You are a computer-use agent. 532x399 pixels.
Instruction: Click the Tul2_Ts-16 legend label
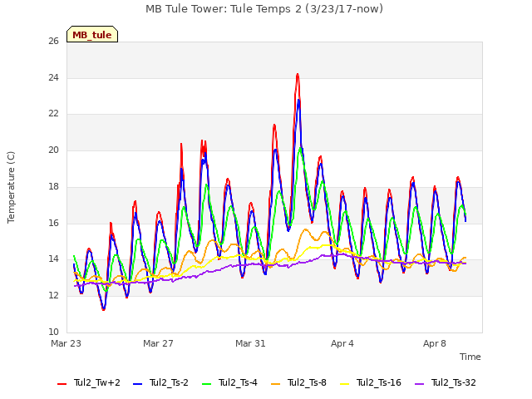[379, 382]
